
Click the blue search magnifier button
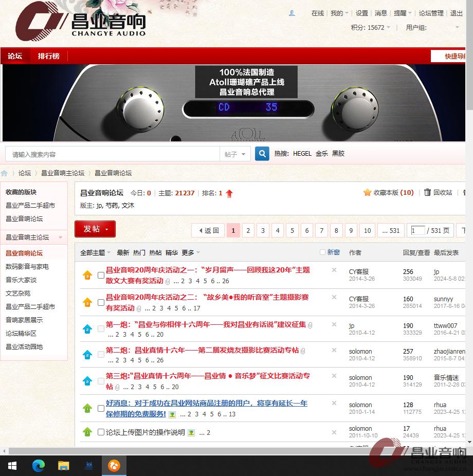click(x=262, y=154)
